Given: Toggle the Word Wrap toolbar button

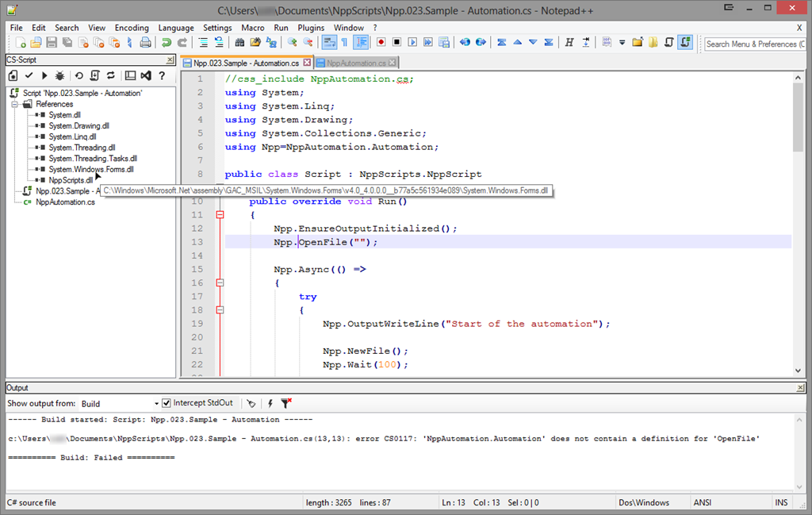Looking at the screenshot, I should pyautogui.click(x=330, y=43).
